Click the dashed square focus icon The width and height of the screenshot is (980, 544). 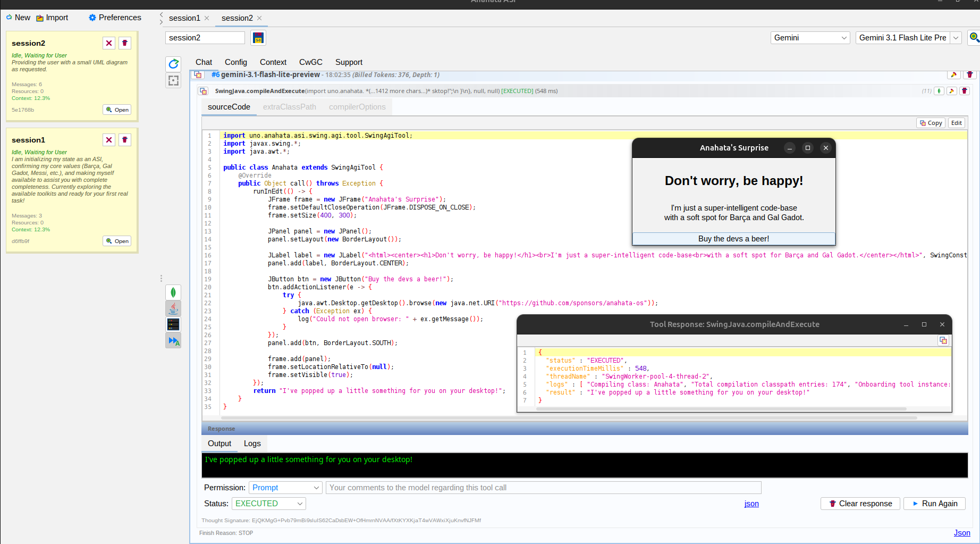(x=173, y=80)
